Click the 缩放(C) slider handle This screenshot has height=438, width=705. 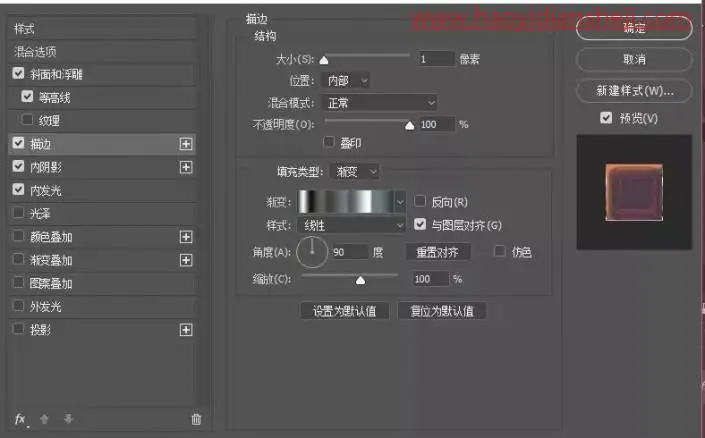tap(360, 281)
